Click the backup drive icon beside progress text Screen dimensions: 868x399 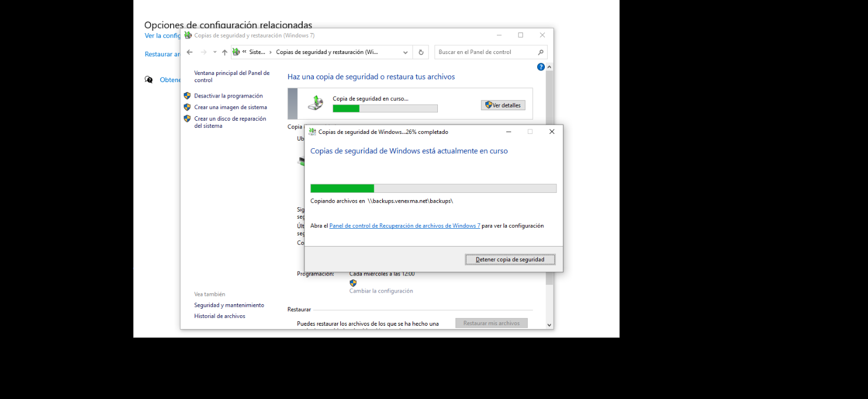click(x=315, y=103)
